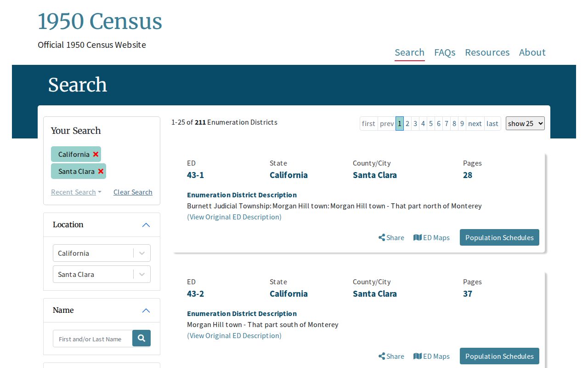The width and height of the screenshot is (588, 368).
Task: Go to results page 9
Action: (462, 123)
